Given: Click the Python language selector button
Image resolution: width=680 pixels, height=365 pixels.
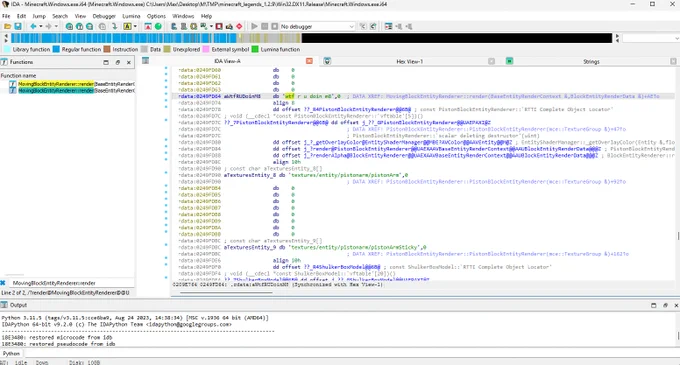Looking at the screenshot, I should (x=11, y=353).
